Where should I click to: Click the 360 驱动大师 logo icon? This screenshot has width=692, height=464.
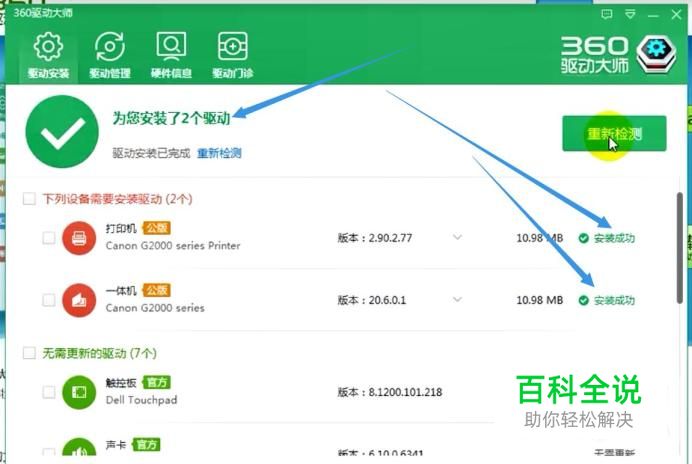(656, 54)
